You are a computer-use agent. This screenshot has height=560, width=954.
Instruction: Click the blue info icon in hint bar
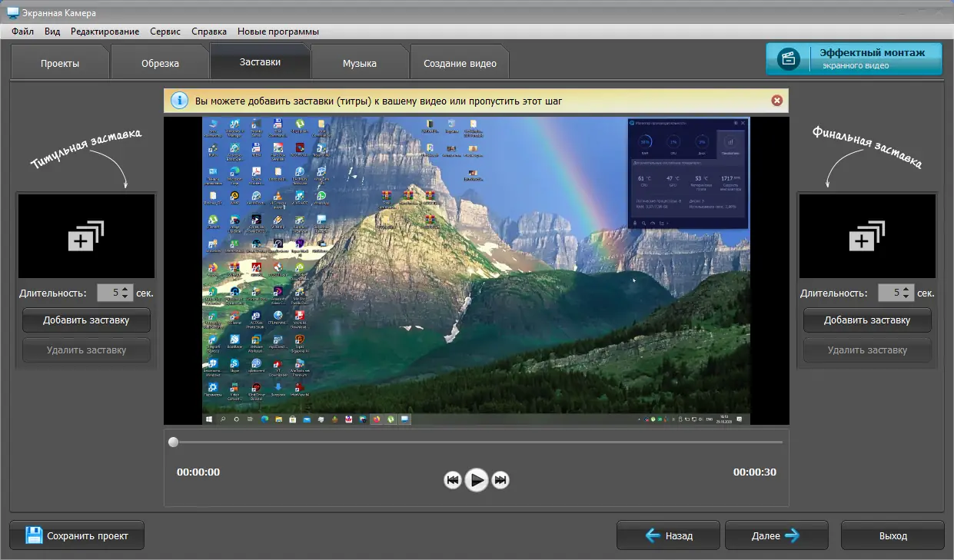(179, 101)
